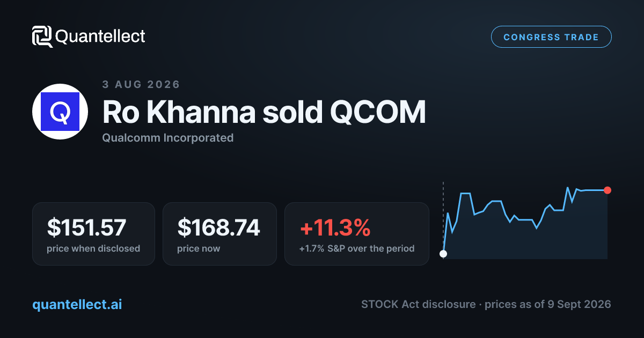The width and height of the screenshot is (644, 338).
Task: Click the 3 AUG 2026 date label
Action: pyautogui.click(x=141, y=84)
